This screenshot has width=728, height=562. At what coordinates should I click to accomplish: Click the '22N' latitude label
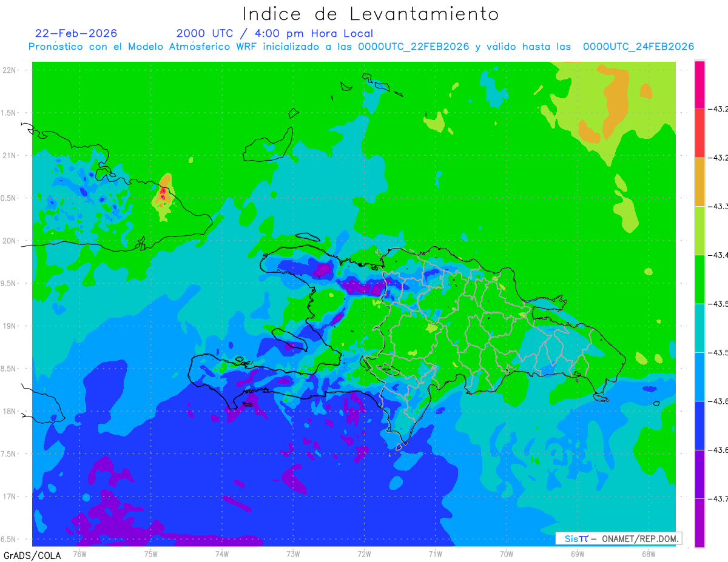[9, 70]
